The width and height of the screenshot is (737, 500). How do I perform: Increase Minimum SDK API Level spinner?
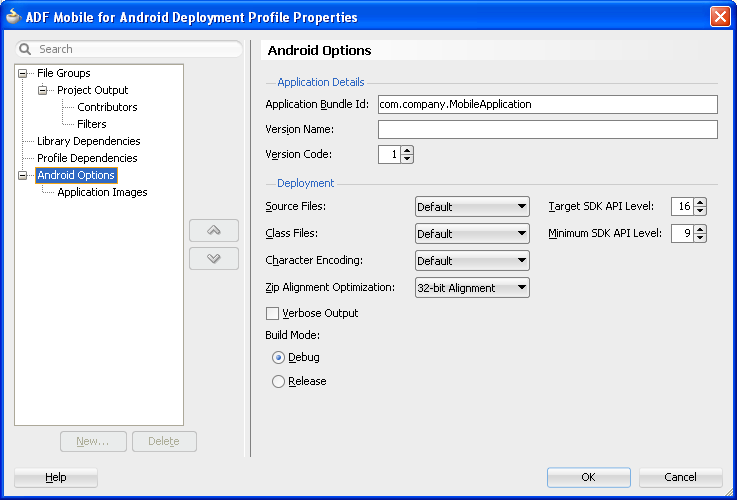pyautogui.click(x=700, y=229)
